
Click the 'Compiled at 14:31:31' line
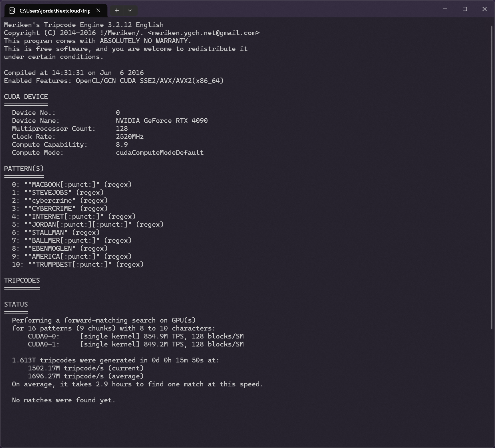click(74, 73)
